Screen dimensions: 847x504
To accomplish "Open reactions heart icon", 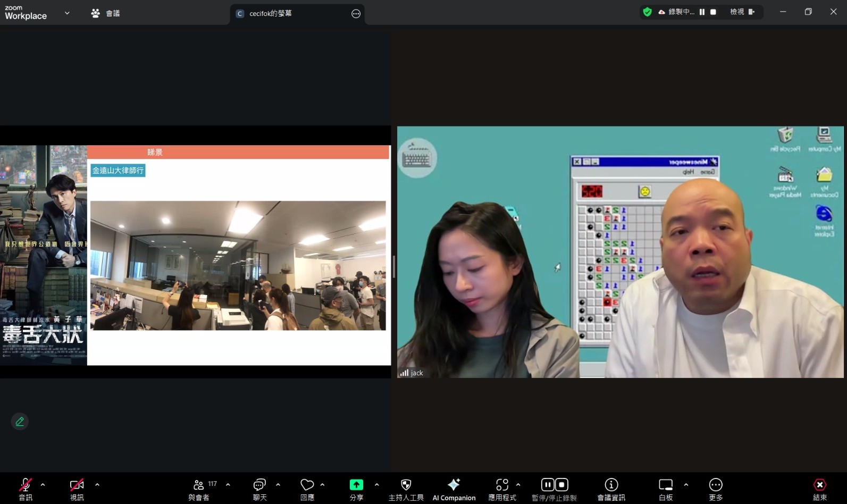I will [307, 488].
